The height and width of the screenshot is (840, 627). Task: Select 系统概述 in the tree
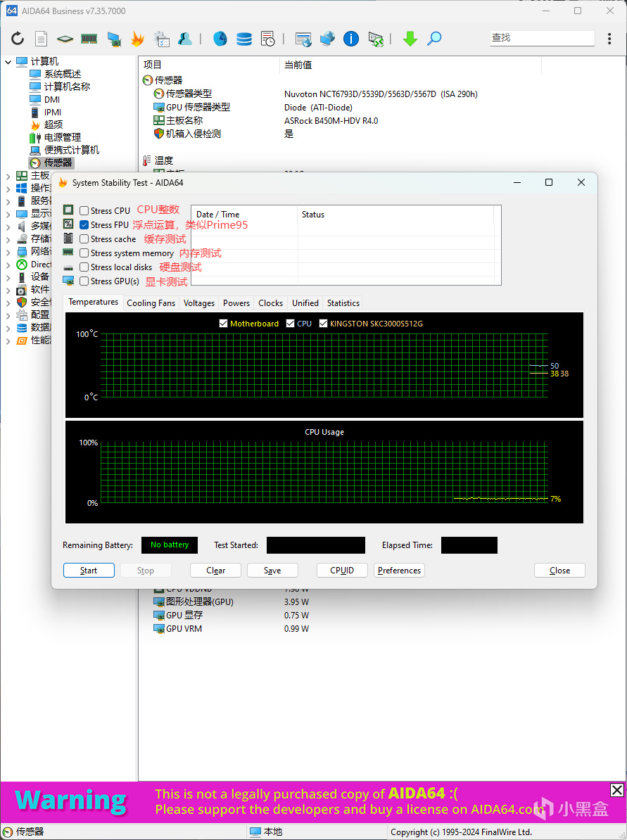[63, 74]
